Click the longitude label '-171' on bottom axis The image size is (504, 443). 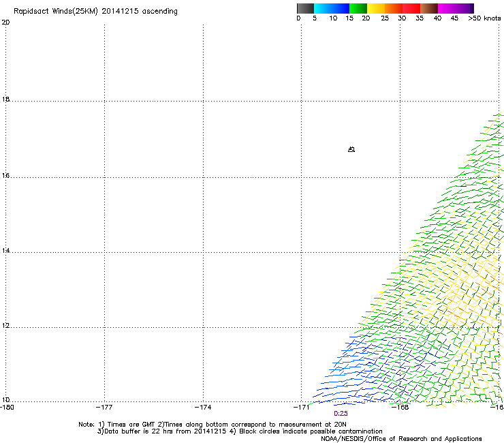pyautogui.click(x=302, y=408)
